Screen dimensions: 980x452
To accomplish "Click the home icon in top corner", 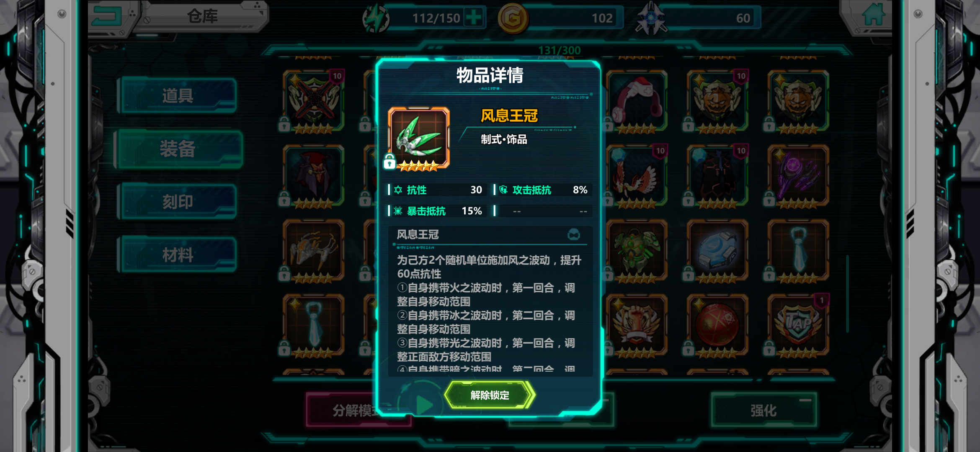I will [874, 15].
